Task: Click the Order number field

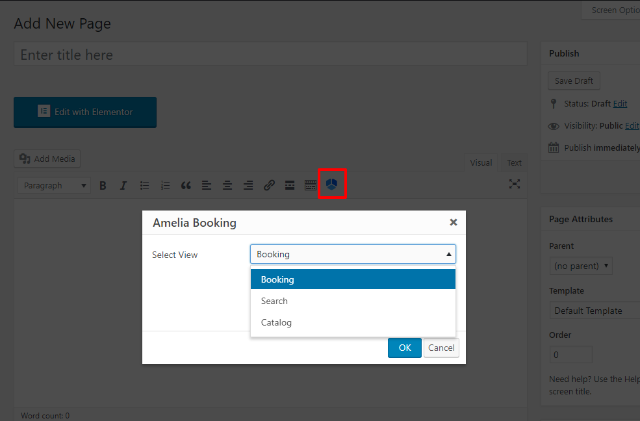Action: pos(571,354)
